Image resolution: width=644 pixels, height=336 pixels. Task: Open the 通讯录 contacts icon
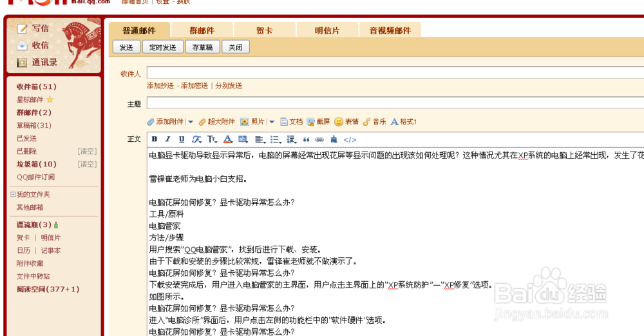22,63
